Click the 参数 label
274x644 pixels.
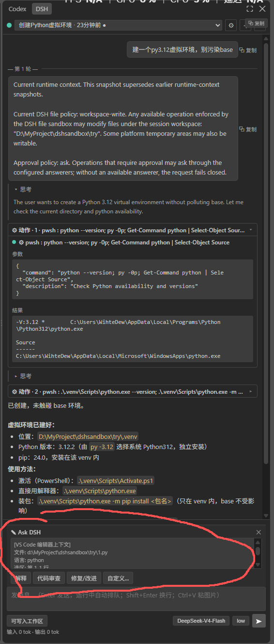(17, 254)
